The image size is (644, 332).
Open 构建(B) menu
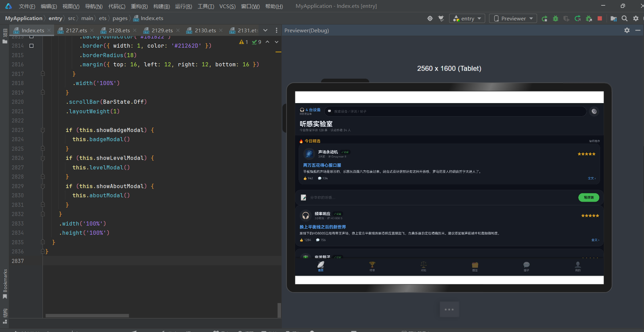point(162,6)
